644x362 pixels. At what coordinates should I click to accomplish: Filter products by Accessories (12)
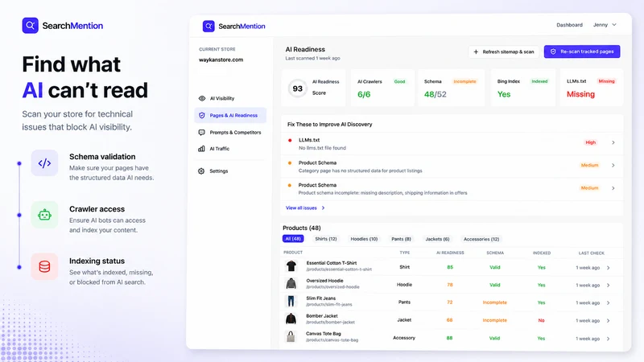pyautogui.click(x=481, y=239)
